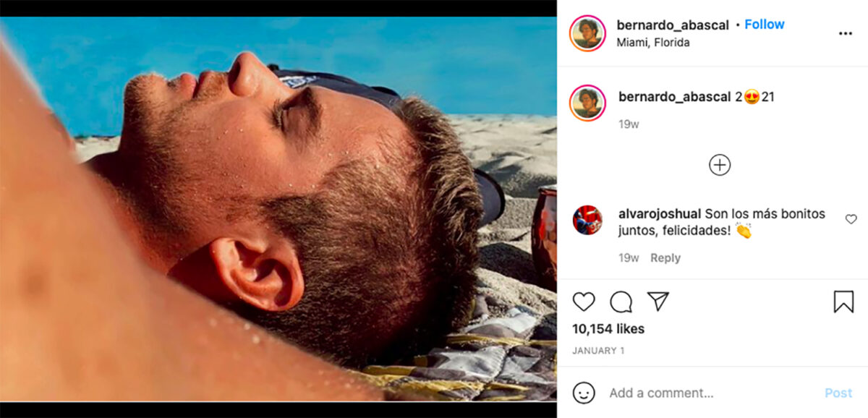Open the three-dot more options menu
868x418 pixels.
[845, 33]
